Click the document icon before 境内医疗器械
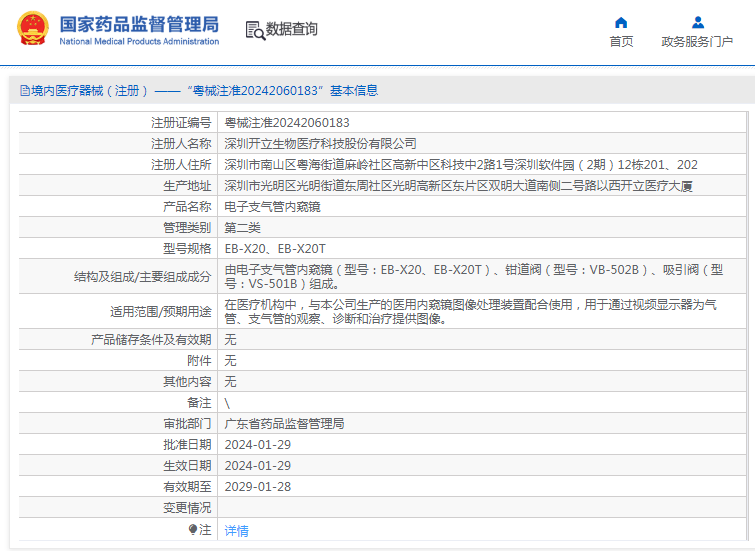Image resolution: width=755 pixels, height=551 pixels. pos(25,91)
